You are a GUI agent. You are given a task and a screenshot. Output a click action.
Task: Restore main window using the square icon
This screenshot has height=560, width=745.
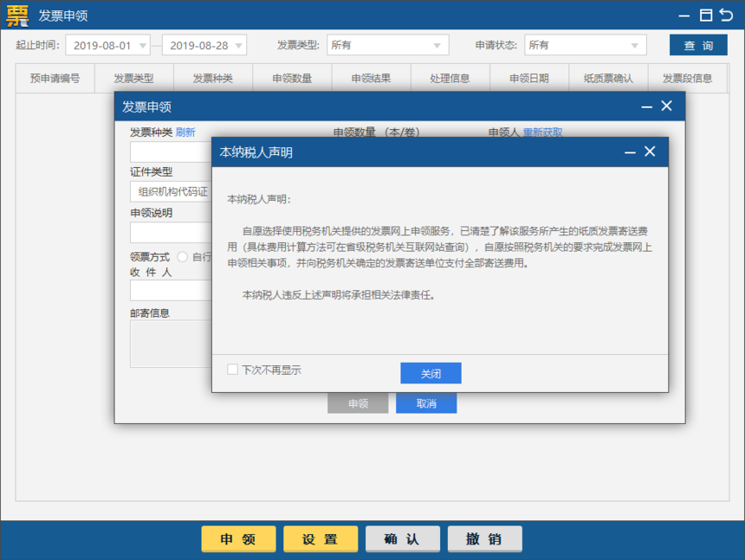[706, 16]
